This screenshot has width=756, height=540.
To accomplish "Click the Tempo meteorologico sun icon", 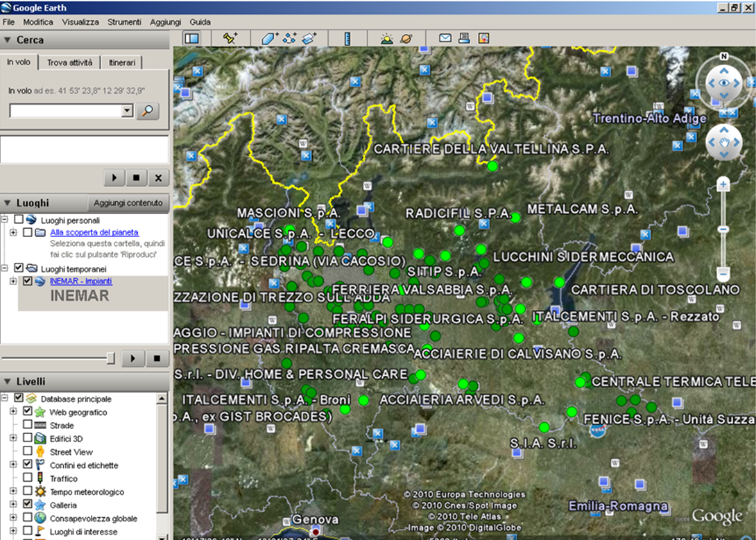I will [40, 492].
